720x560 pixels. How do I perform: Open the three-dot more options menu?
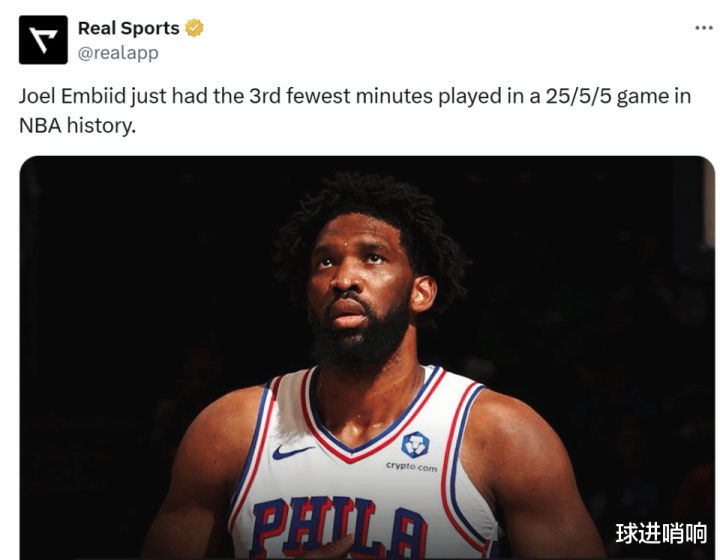click(703, 28)
